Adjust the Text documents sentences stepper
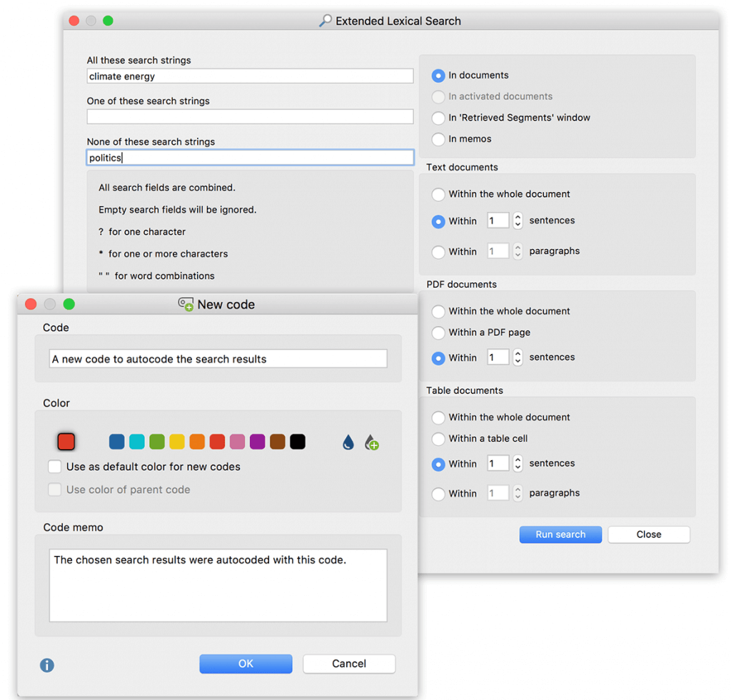731x700 pixels. 518,220
